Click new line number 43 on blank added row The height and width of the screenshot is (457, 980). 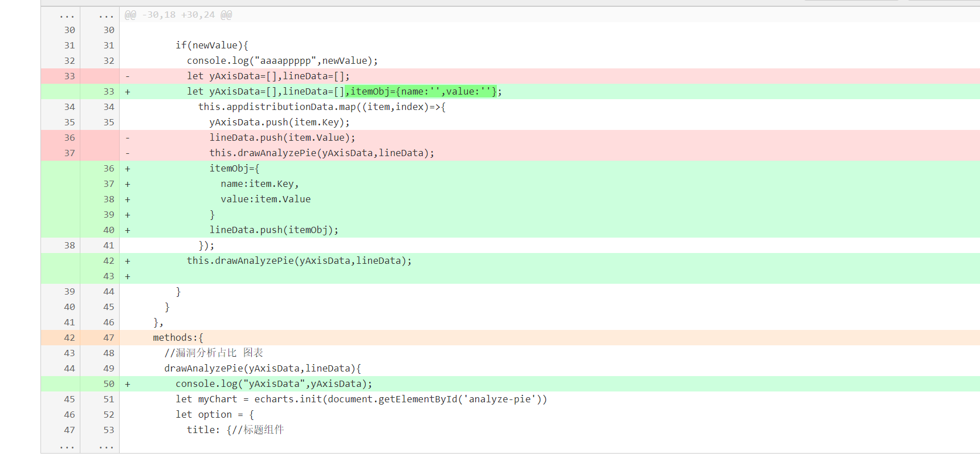[x=109, y=276]
